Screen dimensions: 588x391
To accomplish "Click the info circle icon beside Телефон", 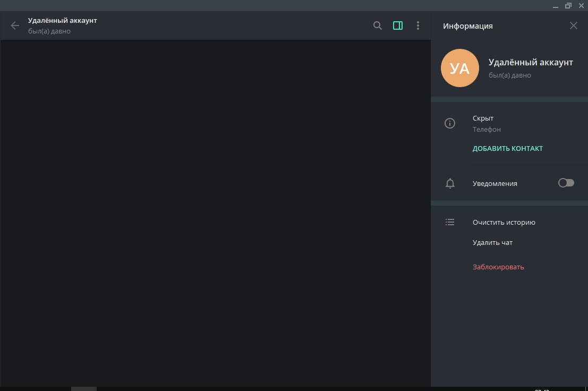I will tap(449, 123).
